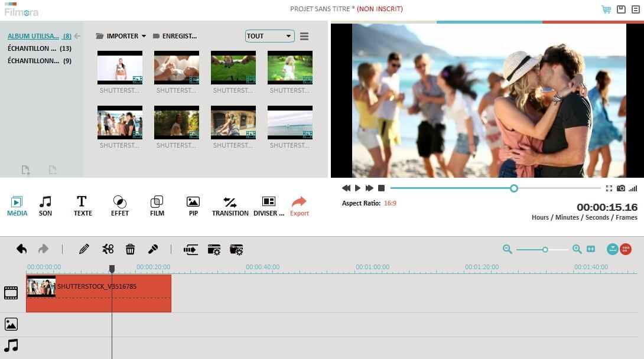Click the PIP tool
644x359 pixels.
pos(193,205)
